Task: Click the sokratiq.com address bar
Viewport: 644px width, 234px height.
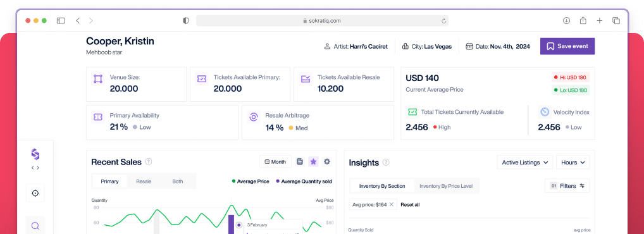Action: point(322,20)
